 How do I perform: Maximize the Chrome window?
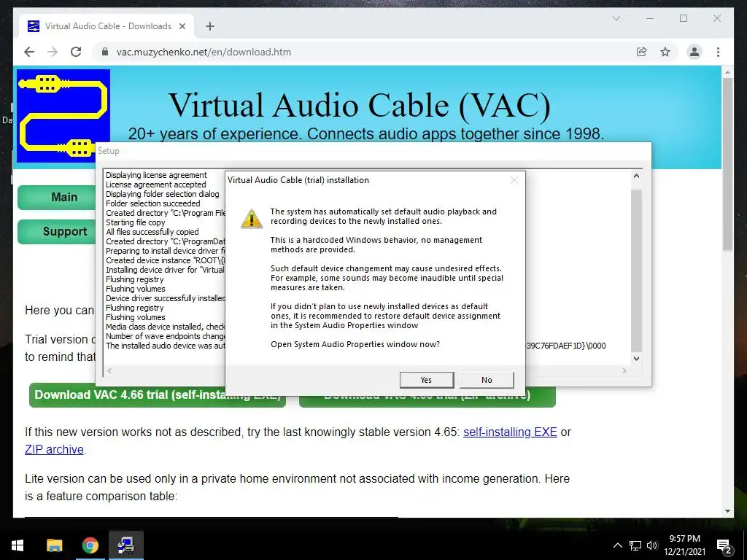684,18
